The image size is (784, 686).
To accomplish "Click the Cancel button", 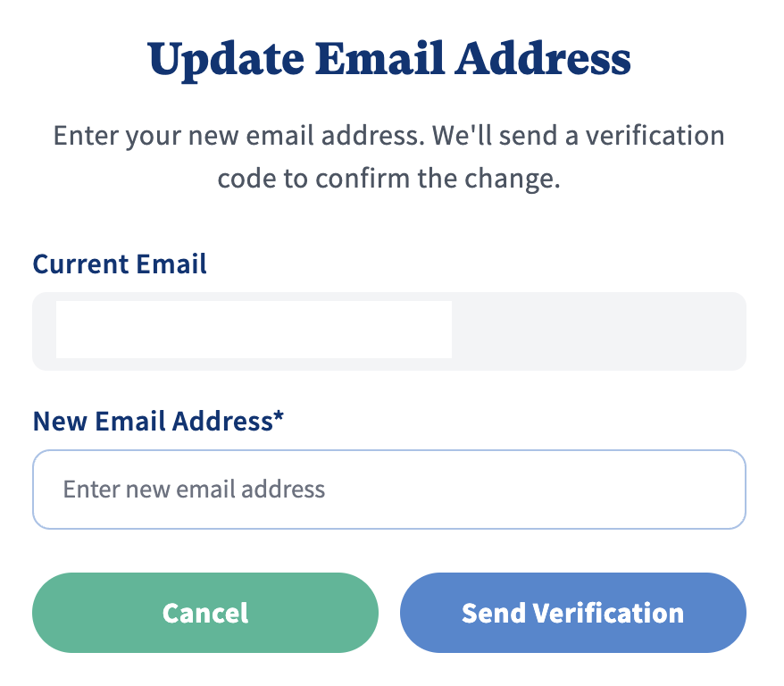I will point(205,613).
